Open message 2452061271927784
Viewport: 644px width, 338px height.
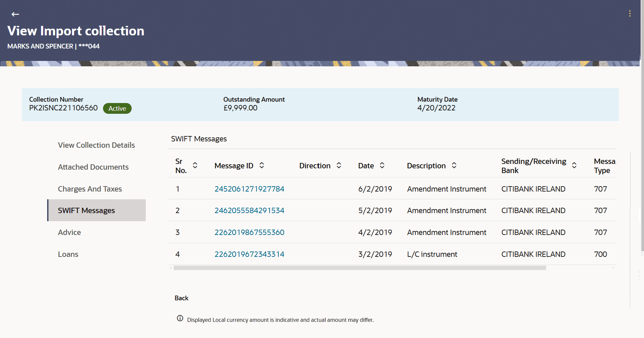(x=249, y=189)
